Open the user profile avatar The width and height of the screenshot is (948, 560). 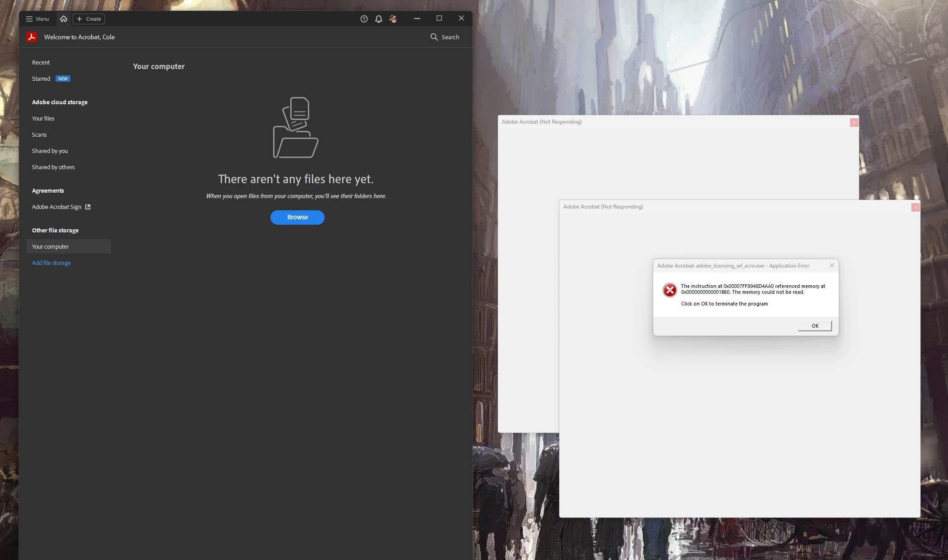pos(393,19)
